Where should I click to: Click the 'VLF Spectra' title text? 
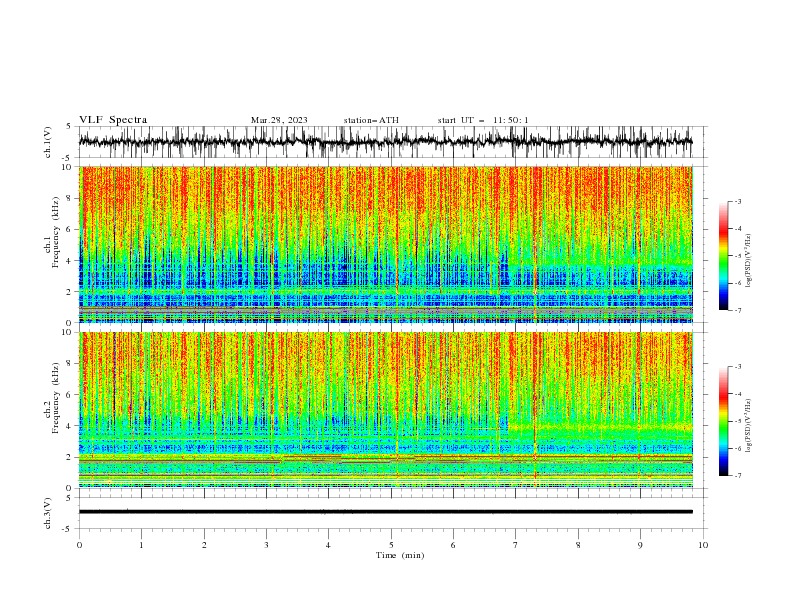(x=113, y=120)
